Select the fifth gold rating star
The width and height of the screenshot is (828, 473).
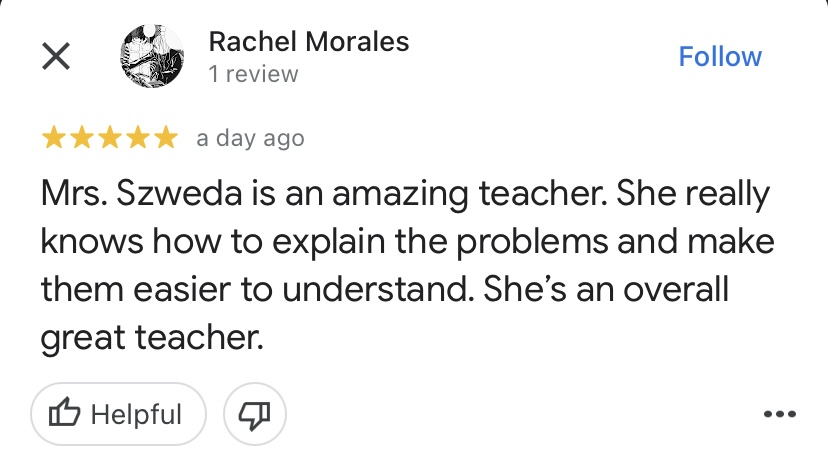(x=166, y=138)
